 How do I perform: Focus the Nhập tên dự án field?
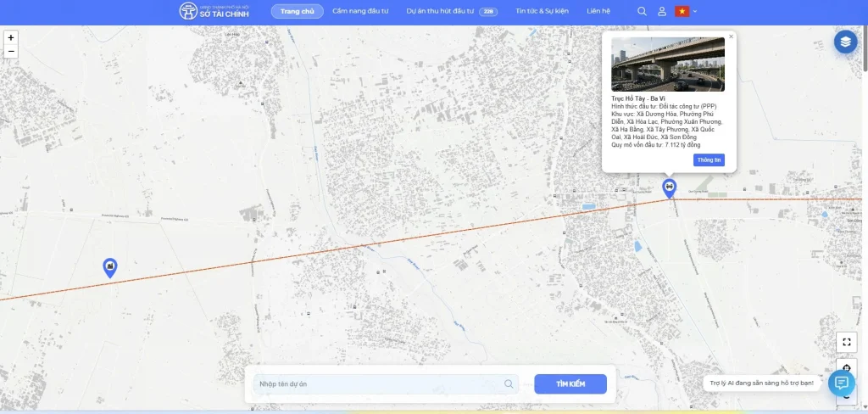click(x=386, y=384)
